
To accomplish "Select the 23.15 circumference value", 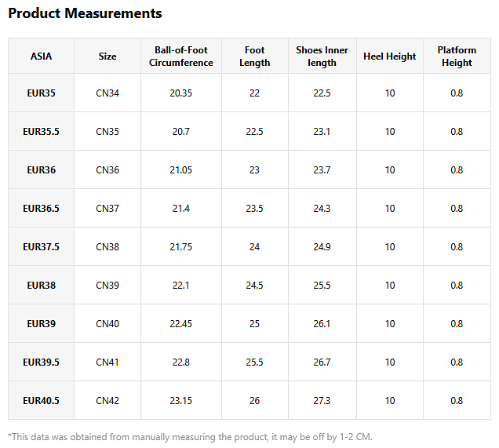I will tap(181, 401).
